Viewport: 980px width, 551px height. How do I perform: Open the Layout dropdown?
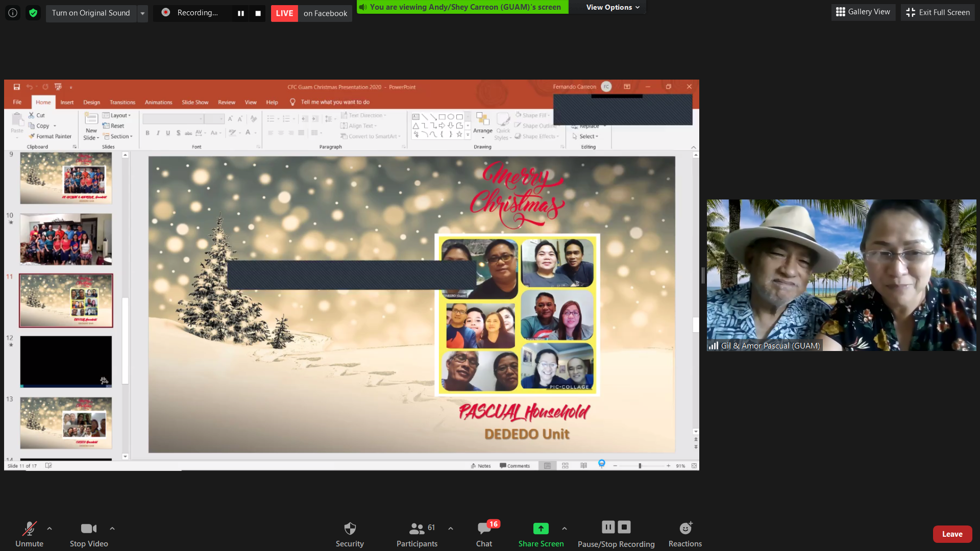[117, 115]
